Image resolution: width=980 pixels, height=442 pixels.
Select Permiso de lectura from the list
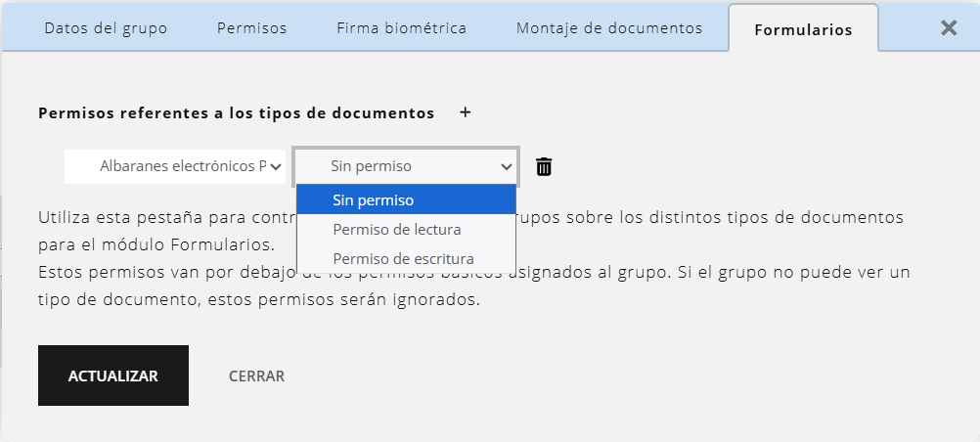406,230
